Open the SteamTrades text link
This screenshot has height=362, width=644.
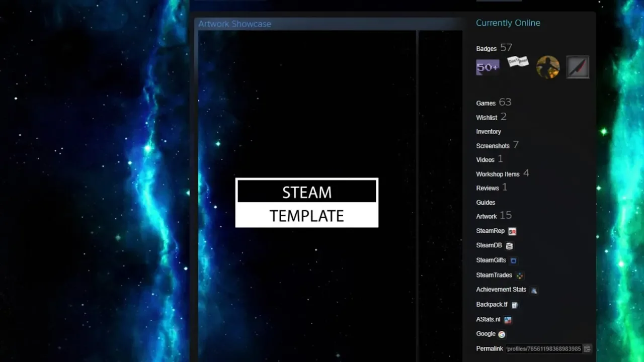[x=494, y=275]
